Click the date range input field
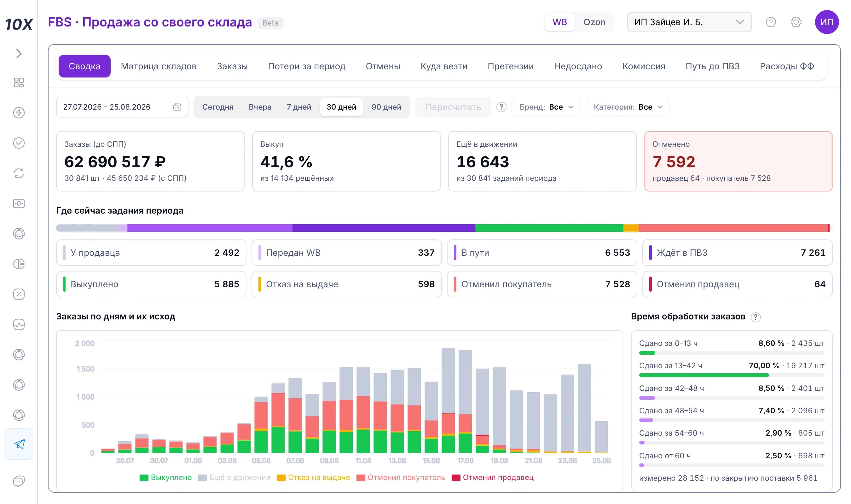Image resolution: width=851 pixels, height=504 pixels. click(x=122, y=107)
